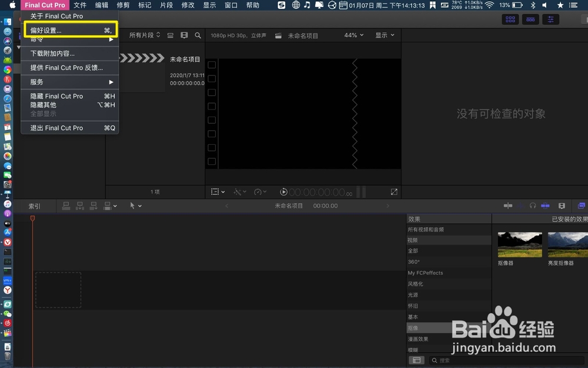Viewport: 588px width, 368px height.
Task: Go forward in timeline history arrow
Action: click(387, 205)
